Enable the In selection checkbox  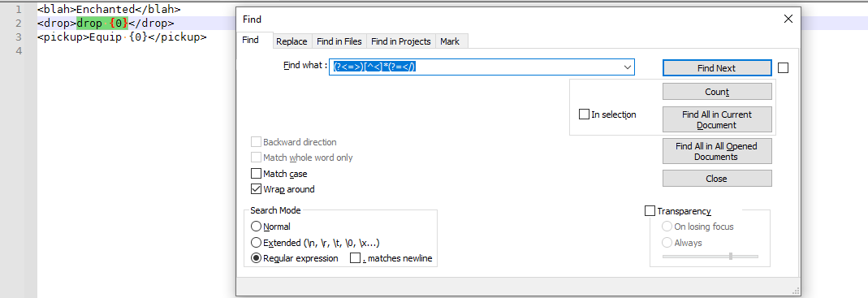click(584, 114)
